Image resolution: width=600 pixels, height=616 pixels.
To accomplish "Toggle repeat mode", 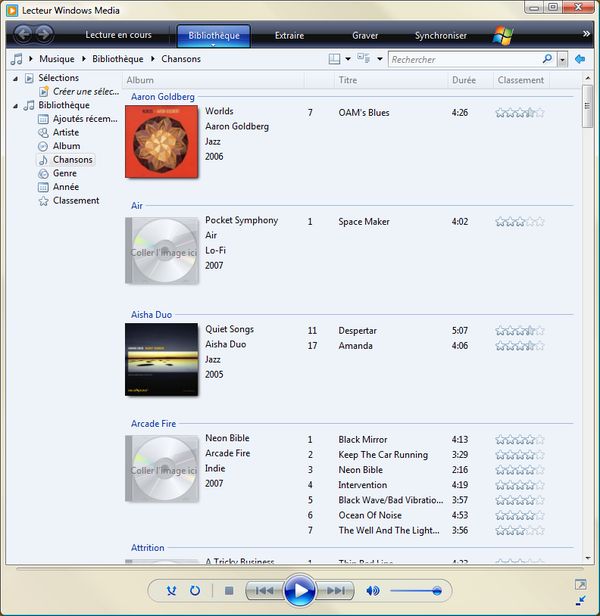I will [x=195, y=591].
